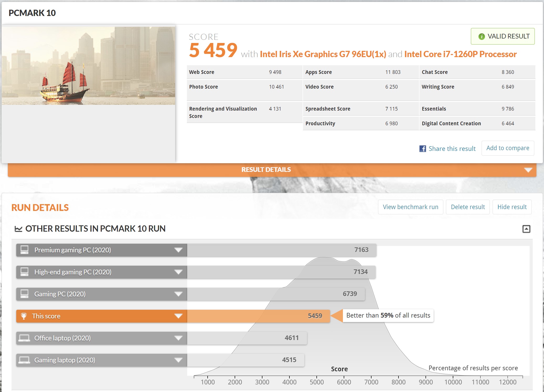Collapse the Other Results section panel

pos(526,229)
